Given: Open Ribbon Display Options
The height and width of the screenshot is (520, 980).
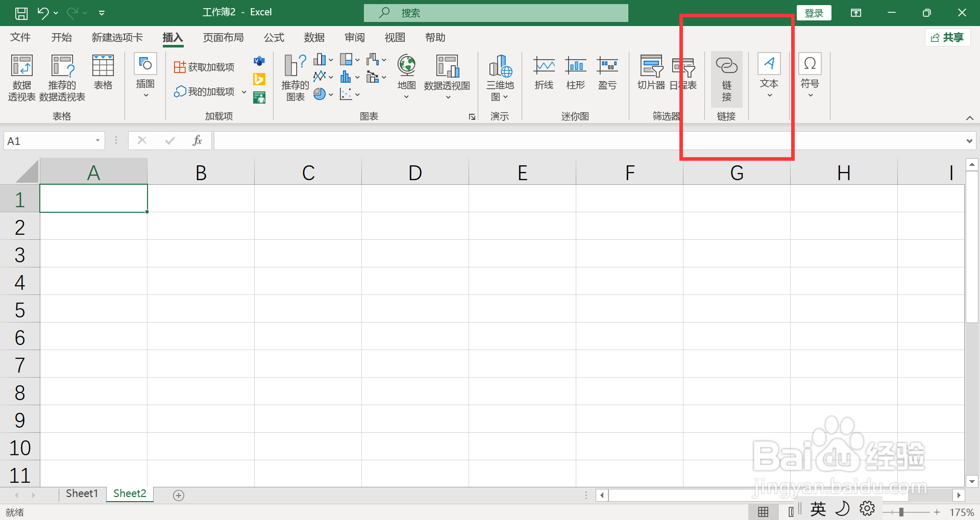Looking at the screenshot, I should (856, 13).
